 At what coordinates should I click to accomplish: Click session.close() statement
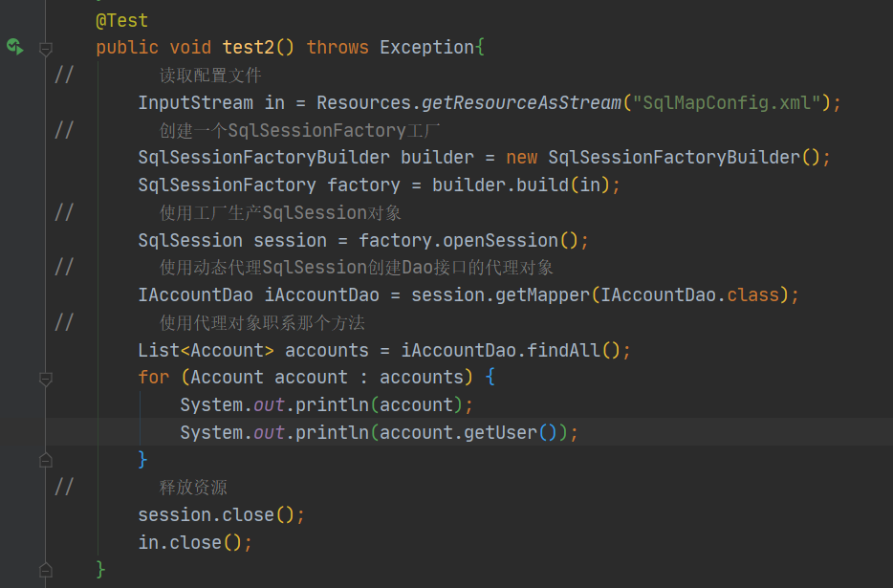coord(221,515)
